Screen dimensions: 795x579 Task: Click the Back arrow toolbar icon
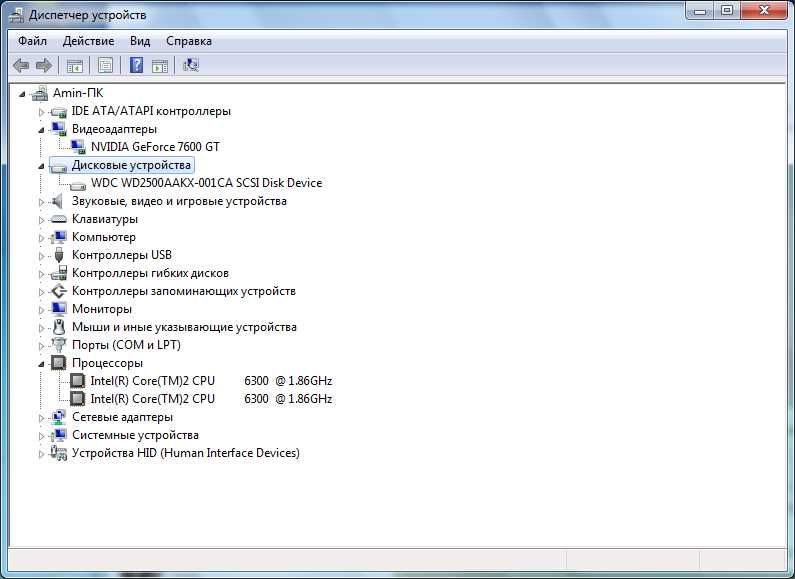(x=21, y=65)
